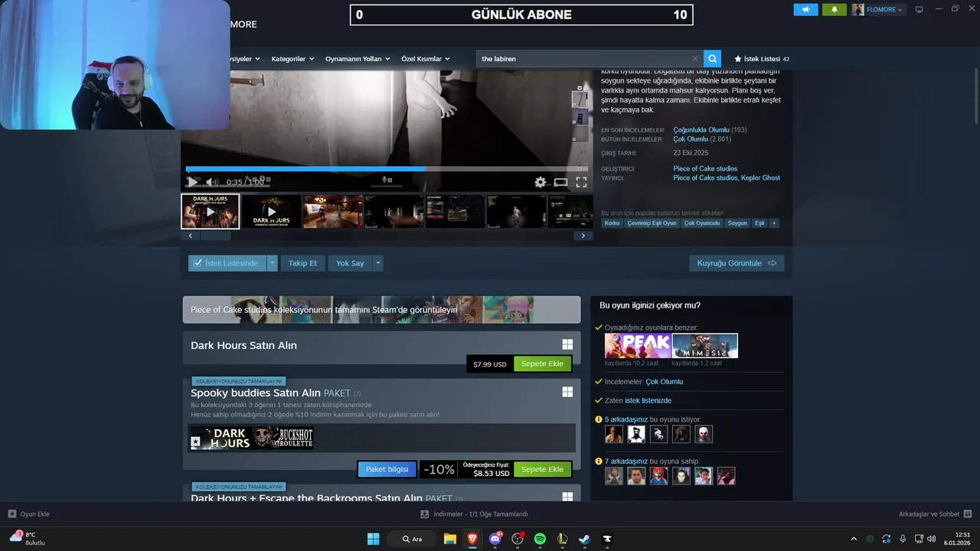Select the Çok Oyunculu tag
Viewport: 980px width, 551px height.
tap(702, 223)
